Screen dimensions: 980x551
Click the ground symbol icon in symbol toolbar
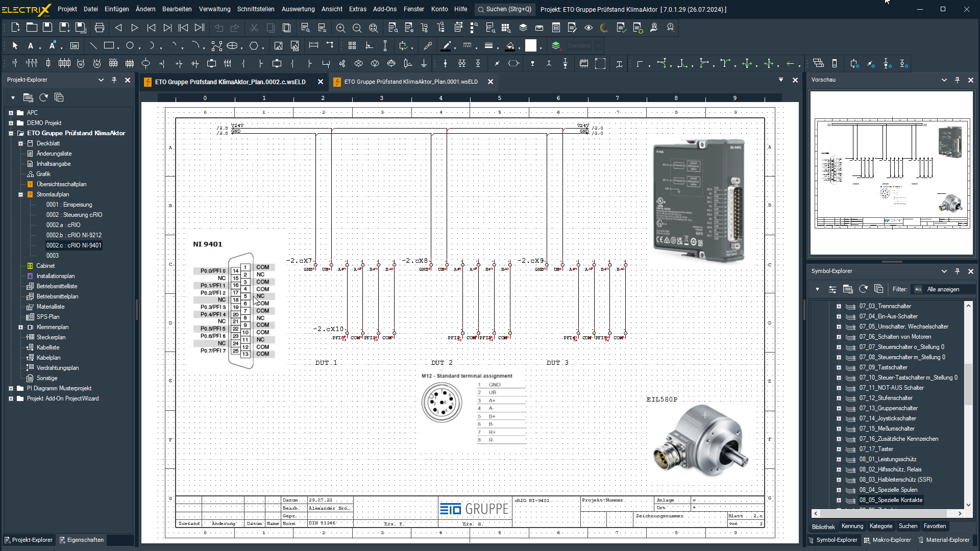coord(424,63)
